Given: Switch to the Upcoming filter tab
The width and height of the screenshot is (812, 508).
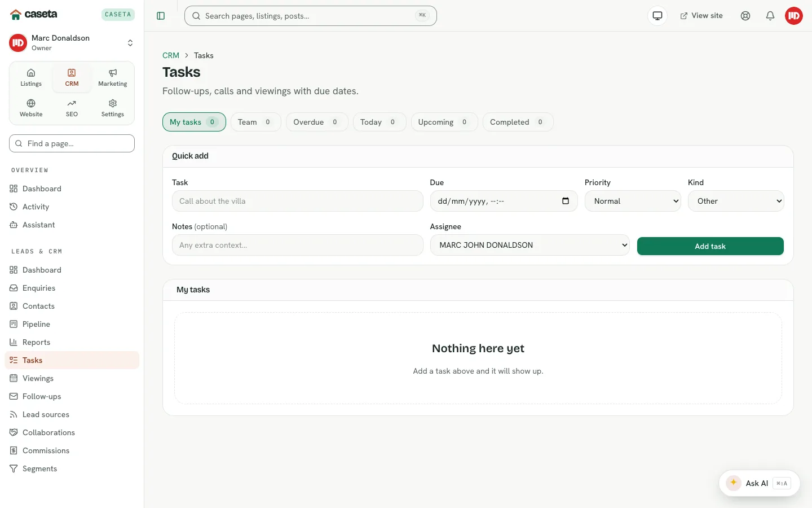Looking at the screenshot, I should tap(444, 122).
